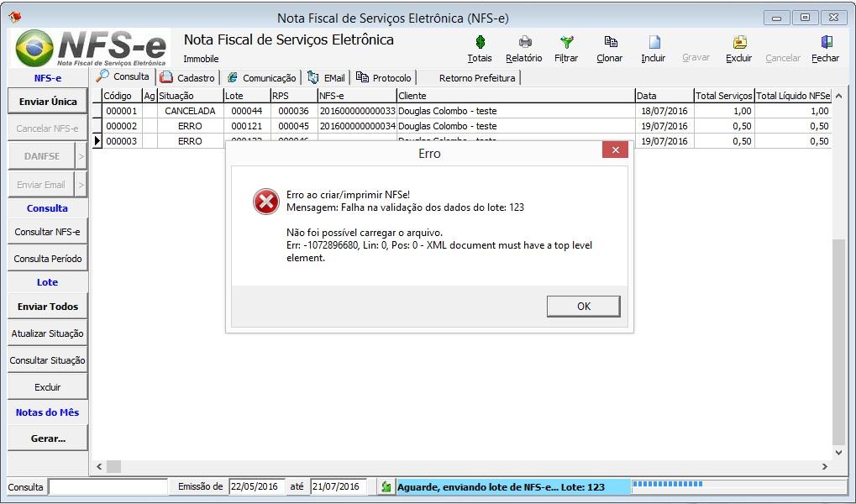Select the greyed Cancelar toolbar item
Viewport: 856px width, 504px height.
pos(783,58)
